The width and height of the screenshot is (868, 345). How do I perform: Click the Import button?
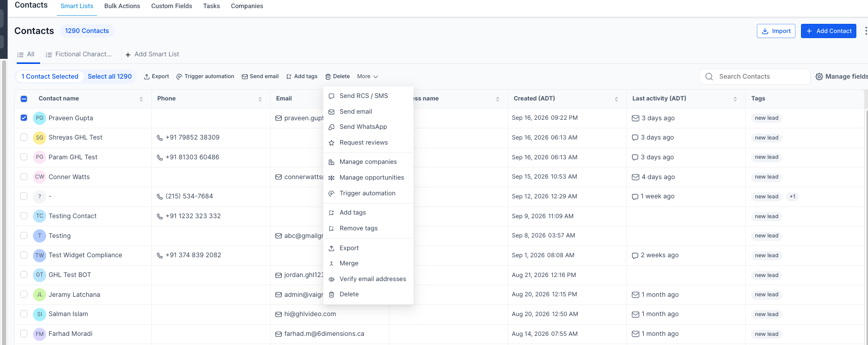[x=776, y=31]
